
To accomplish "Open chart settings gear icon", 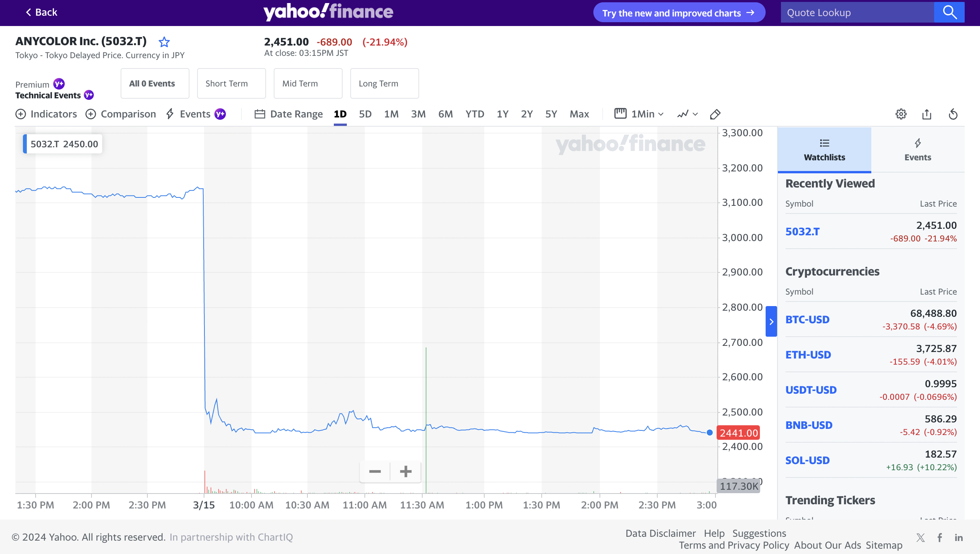I will pyautogui.click(x=901, y=114).
